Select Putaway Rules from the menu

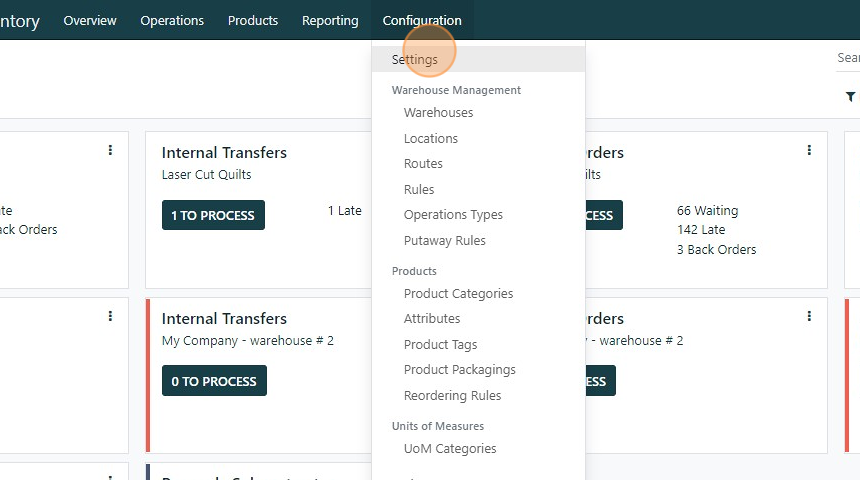click(445, 240)
